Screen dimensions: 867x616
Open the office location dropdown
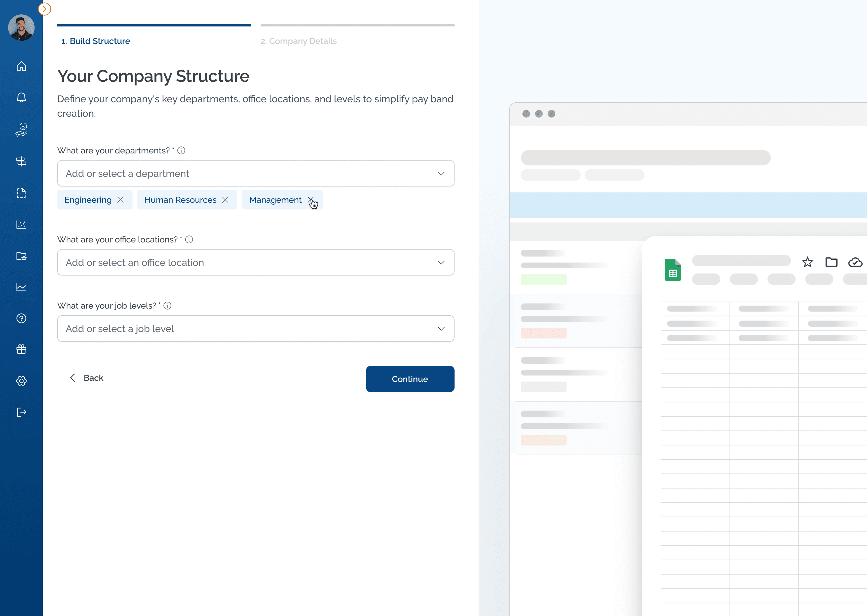[441, 263]
